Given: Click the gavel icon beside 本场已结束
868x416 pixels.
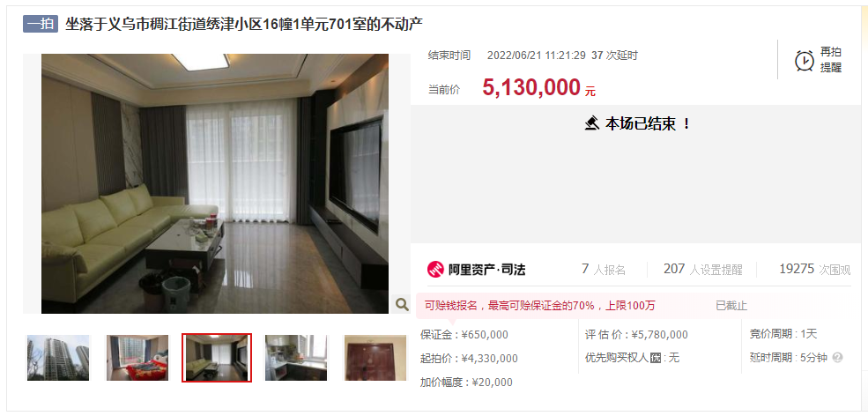Looking at the screenshot, I should click(x=592, y=123).
